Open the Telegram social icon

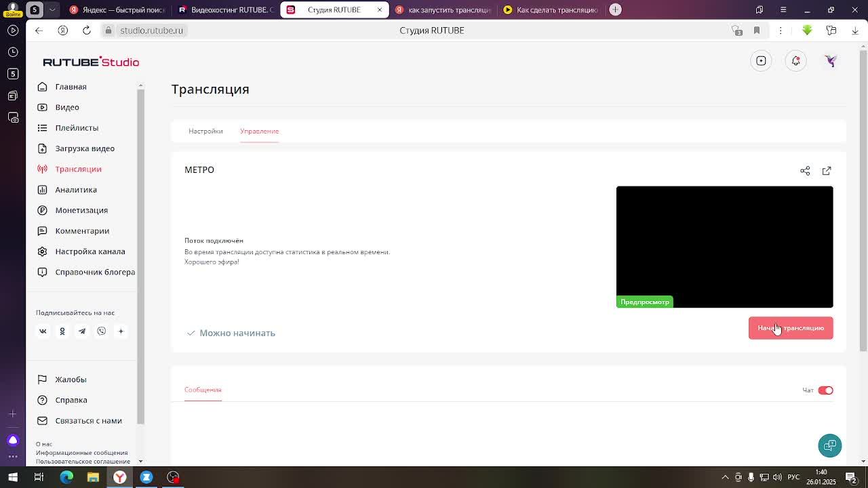point(82,331)
